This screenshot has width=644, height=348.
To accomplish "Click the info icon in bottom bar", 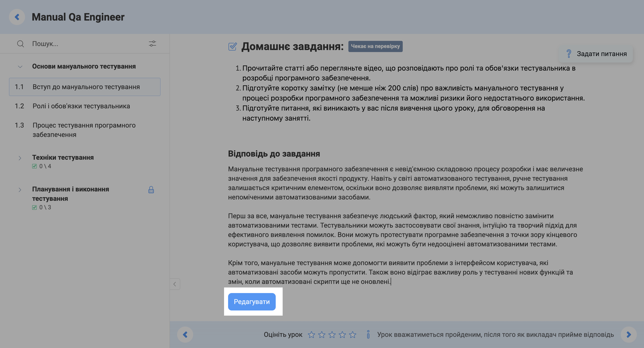I will point(368,335).
